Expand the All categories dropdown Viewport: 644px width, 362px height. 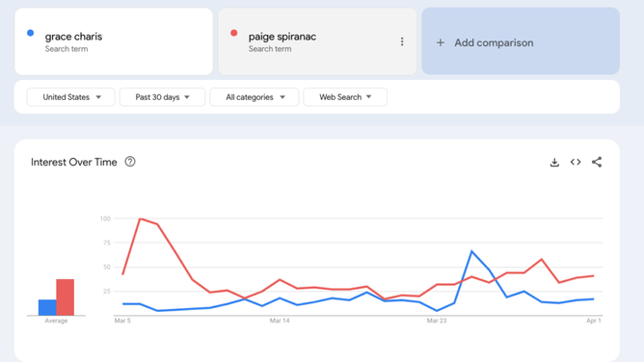click(x=255, y=97)
